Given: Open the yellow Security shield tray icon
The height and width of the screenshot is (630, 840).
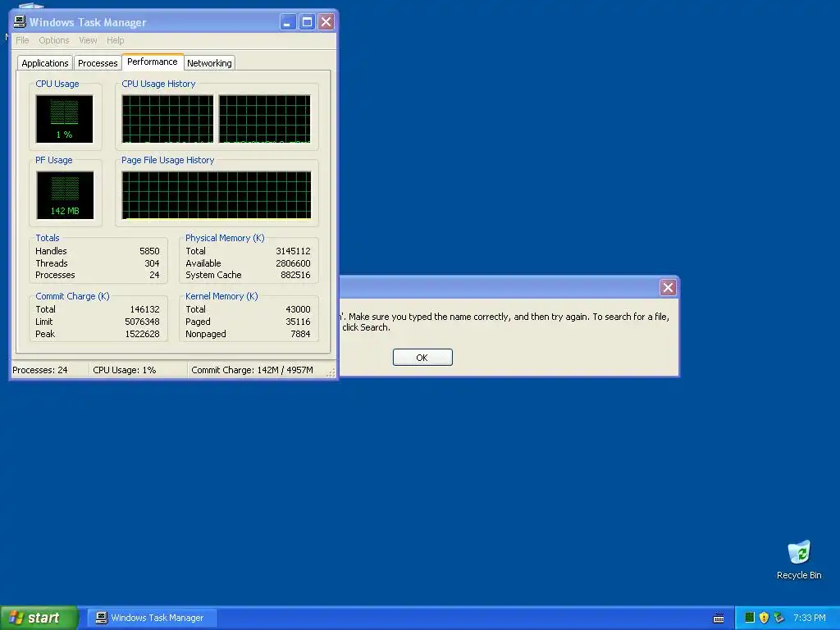Looking at the screenshot, I should coord(764,618).
